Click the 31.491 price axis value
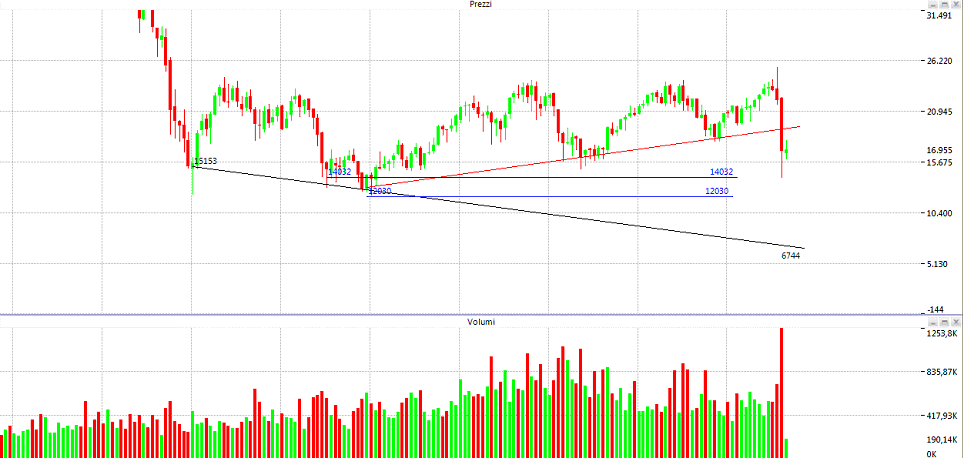The width and height of the screenshot is (963, 458). (x=939, y=16)
